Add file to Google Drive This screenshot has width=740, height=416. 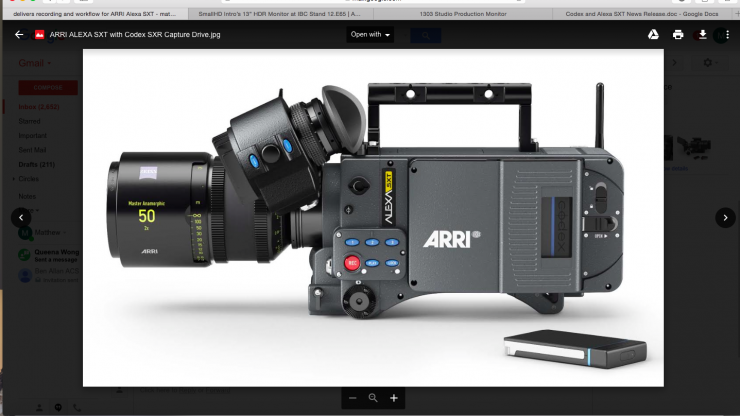(650, 34)
